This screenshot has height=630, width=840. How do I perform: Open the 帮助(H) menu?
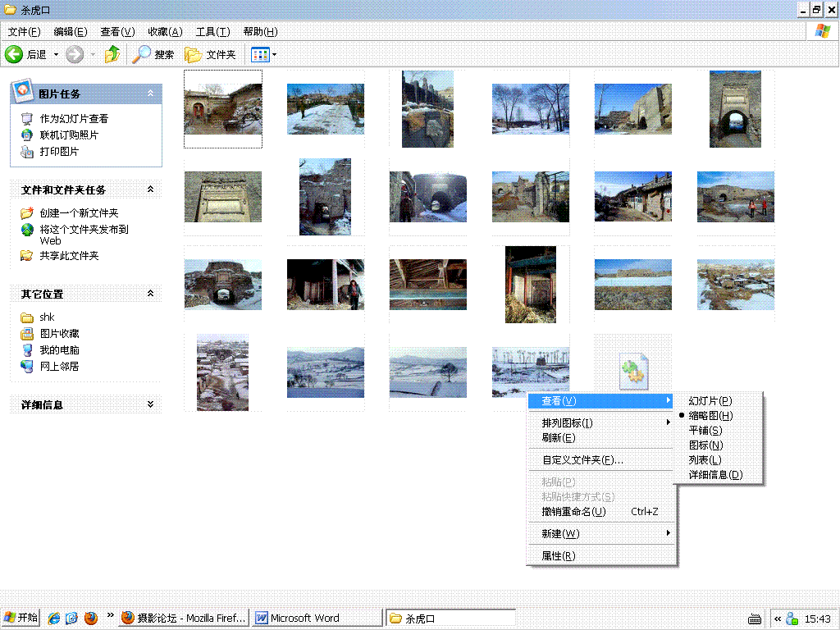(260, 32)
